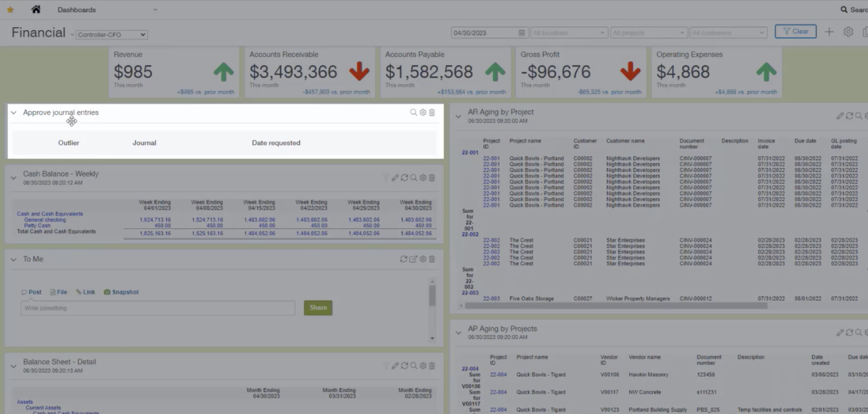Click the favorites star icon

11,10
